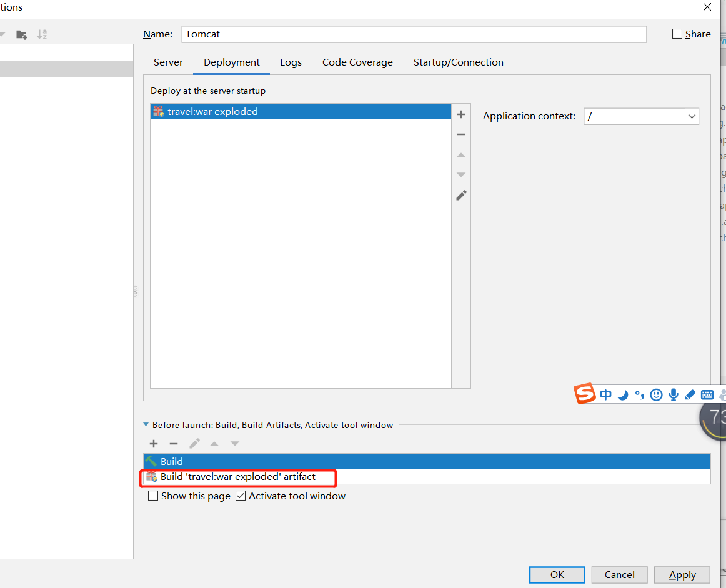This screenshot has height=588, width=726.
Task: Add a deployment artifact with plus icon
Action: [460, 114]
